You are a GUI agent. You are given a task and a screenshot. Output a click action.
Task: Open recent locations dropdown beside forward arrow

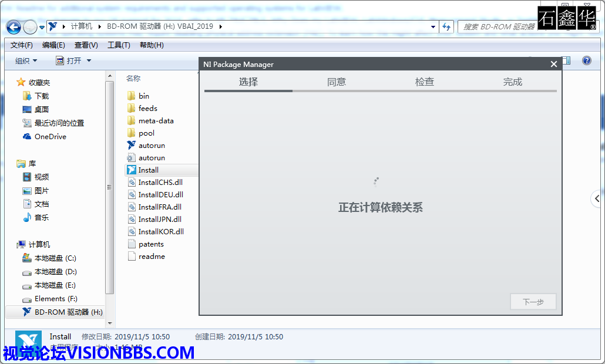click(42, 28)
